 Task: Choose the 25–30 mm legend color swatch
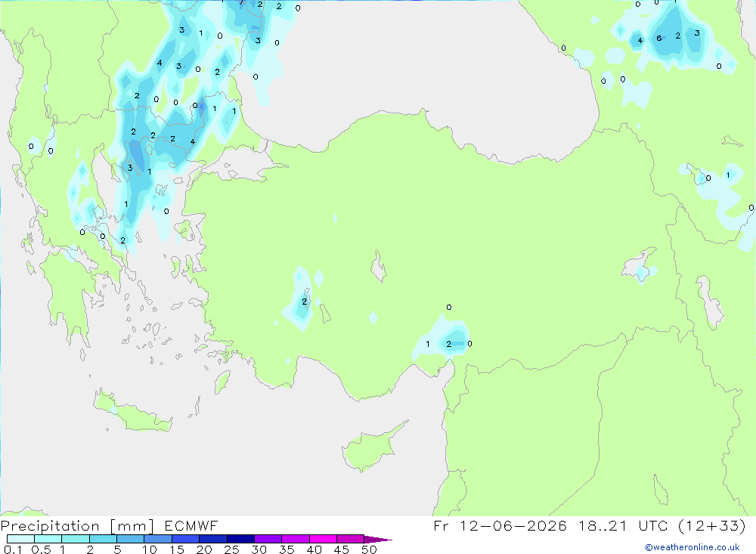[240, 539]
